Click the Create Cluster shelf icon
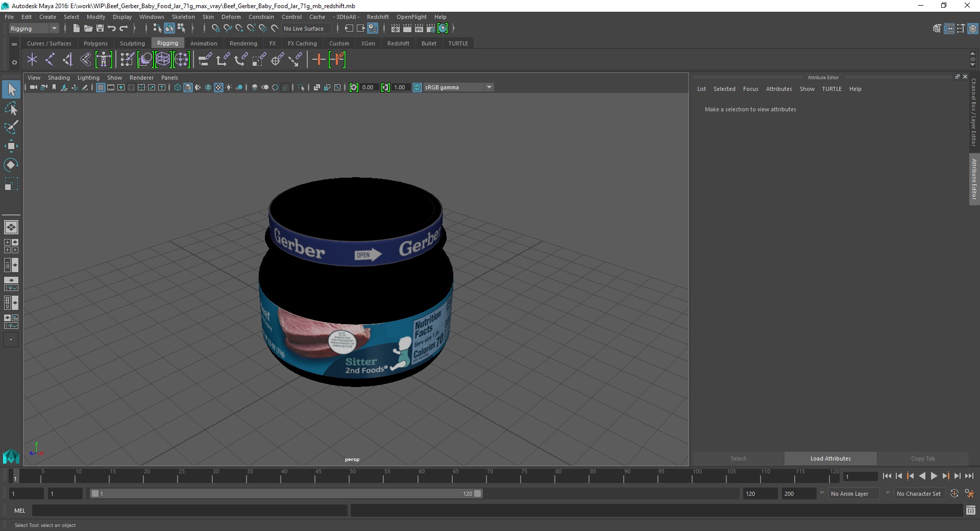 (181, 60)
